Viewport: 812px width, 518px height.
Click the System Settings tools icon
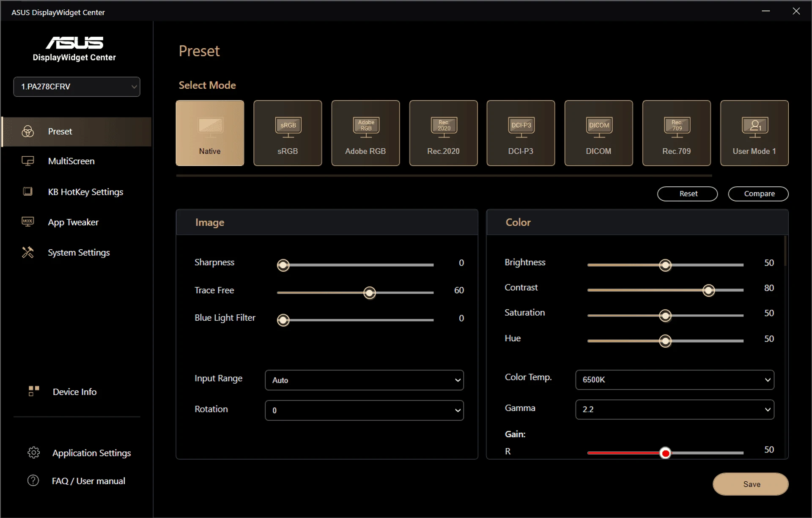click(28, 252)
